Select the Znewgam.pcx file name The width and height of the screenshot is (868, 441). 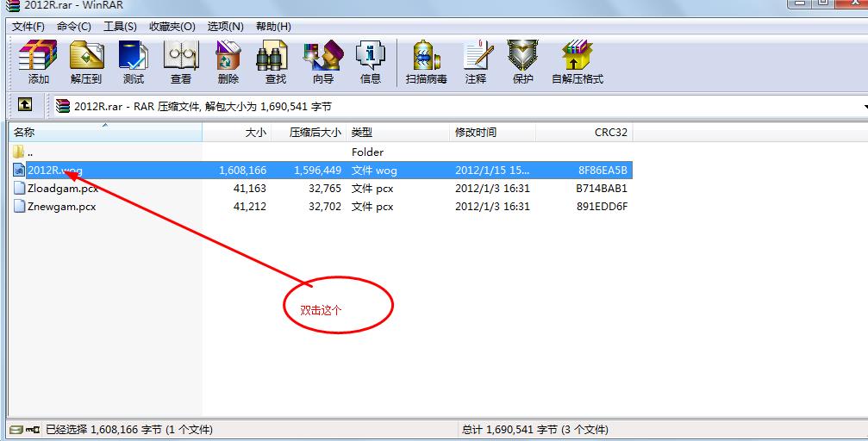pyautogui.click(x=61, y=207)
